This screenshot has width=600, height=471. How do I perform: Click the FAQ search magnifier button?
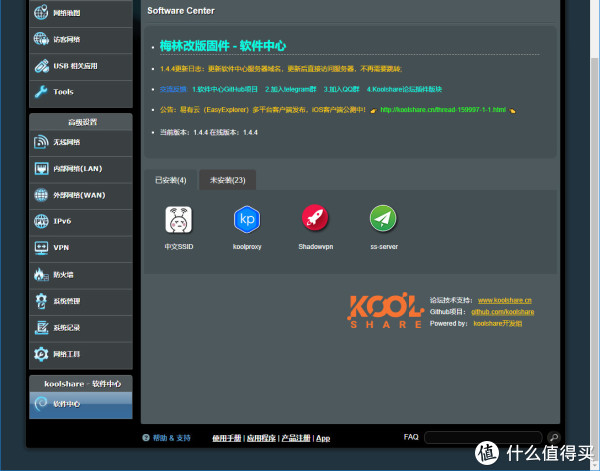tap(553, 437)
